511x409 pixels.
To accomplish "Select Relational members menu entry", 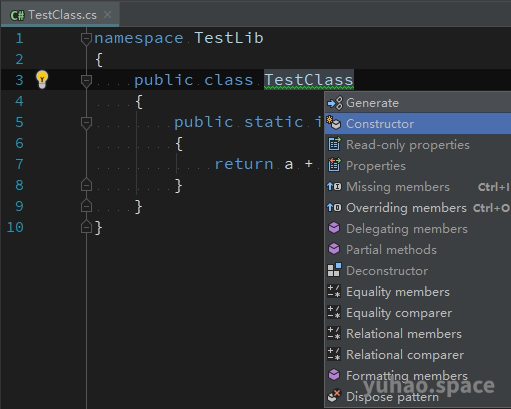I will (x=418, y=334).
